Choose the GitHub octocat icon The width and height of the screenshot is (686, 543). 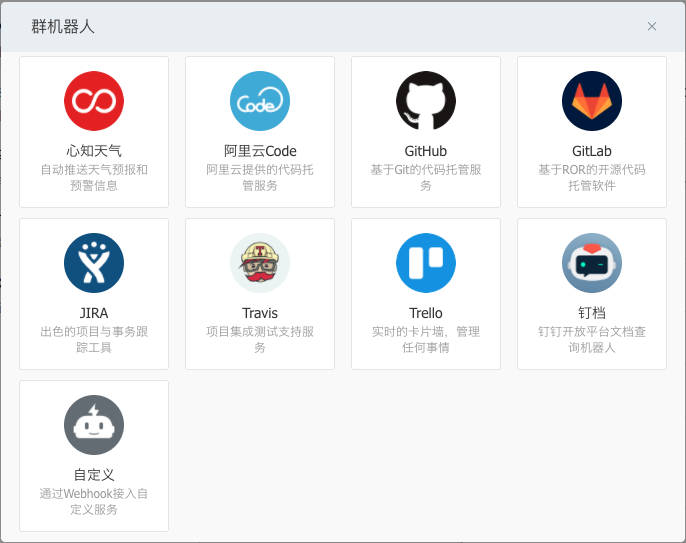[x=426, y=101]
